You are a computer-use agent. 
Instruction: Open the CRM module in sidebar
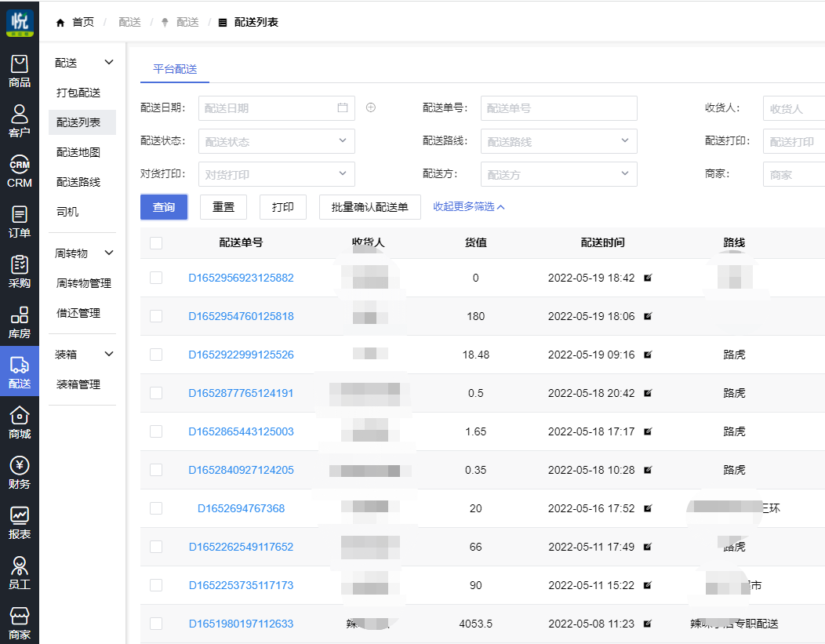(20, 172)
